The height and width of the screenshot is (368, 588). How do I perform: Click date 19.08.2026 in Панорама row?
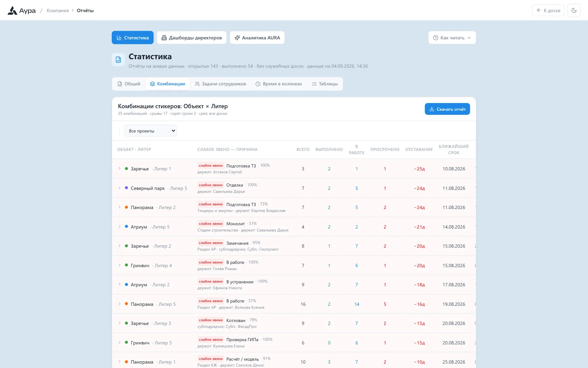[454, 304]
